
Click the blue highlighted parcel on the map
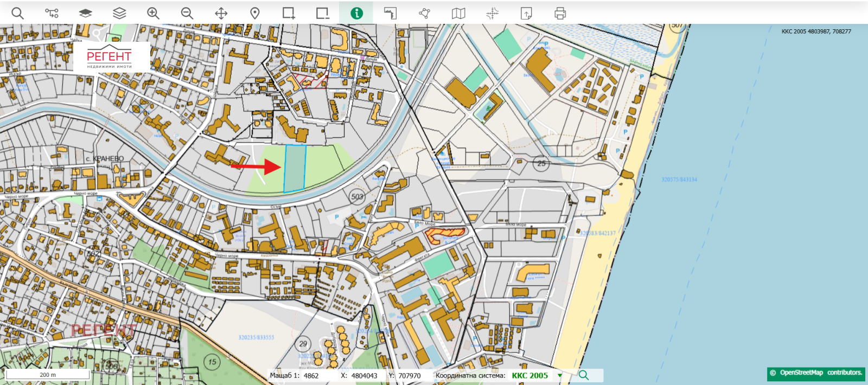coord(295,169)
